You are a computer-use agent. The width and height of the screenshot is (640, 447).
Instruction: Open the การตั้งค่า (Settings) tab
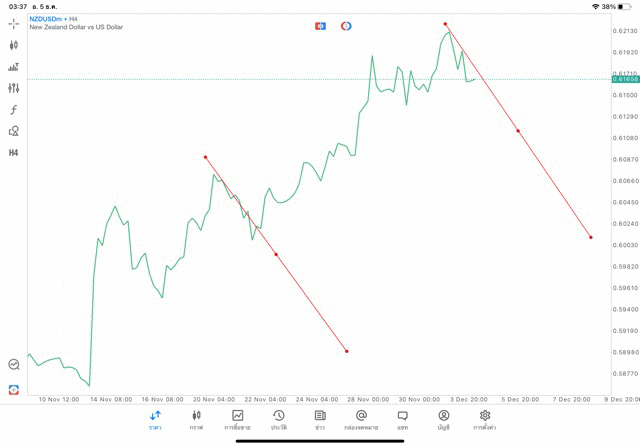(x=485, y=420)
